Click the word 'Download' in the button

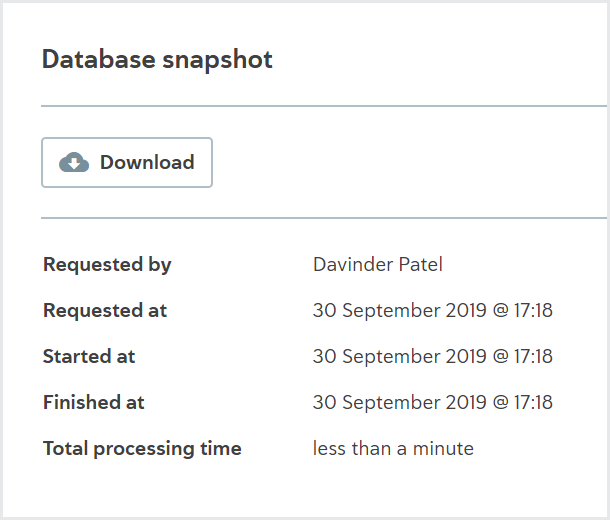[x=147, y=162]
